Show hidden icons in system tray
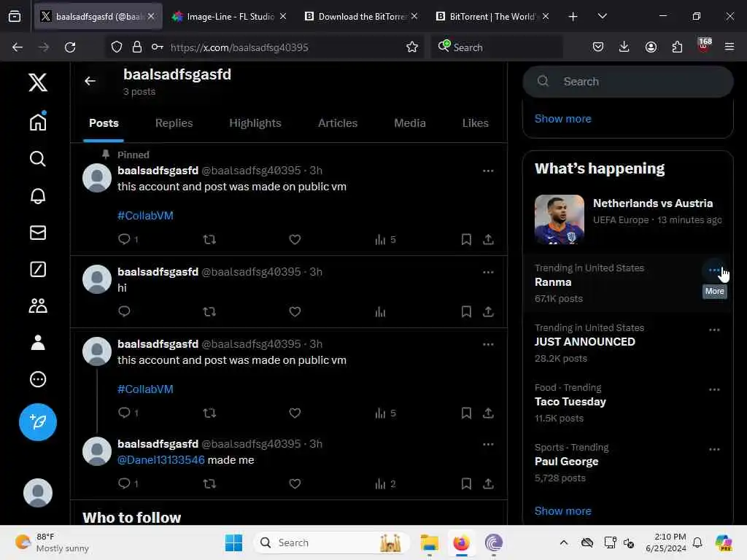The height and width of the screenshot is (560, 747). (x=564, y=542)
